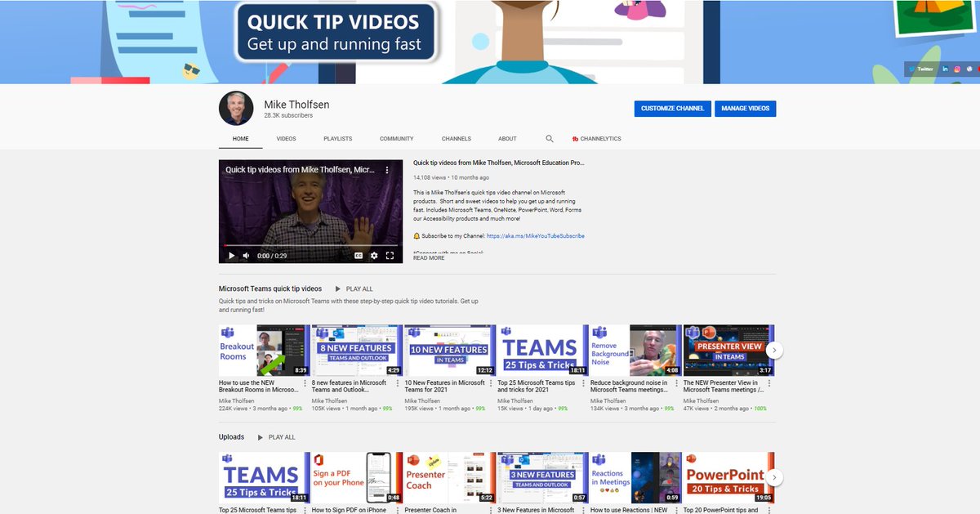Seek along the trailer progress bar
The width and height of the screenshot is (980, 514).
coord(310,245)
